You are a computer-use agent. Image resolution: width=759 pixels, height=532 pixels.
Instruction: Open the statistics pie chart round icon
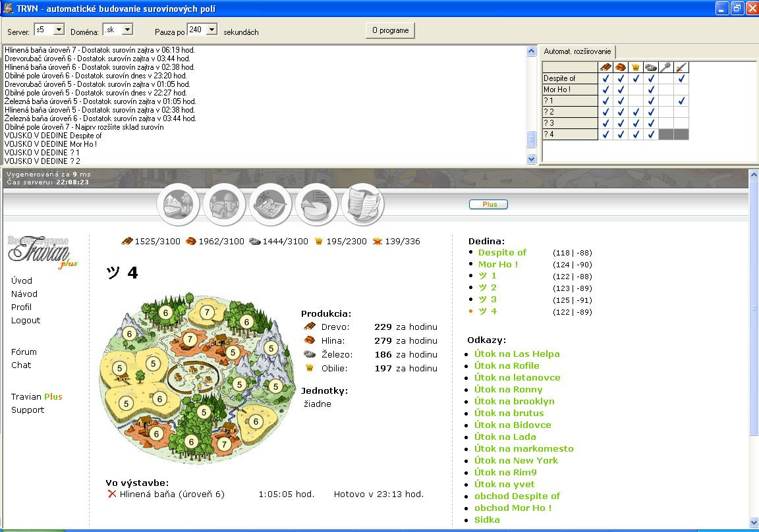[x=316, y=205]
